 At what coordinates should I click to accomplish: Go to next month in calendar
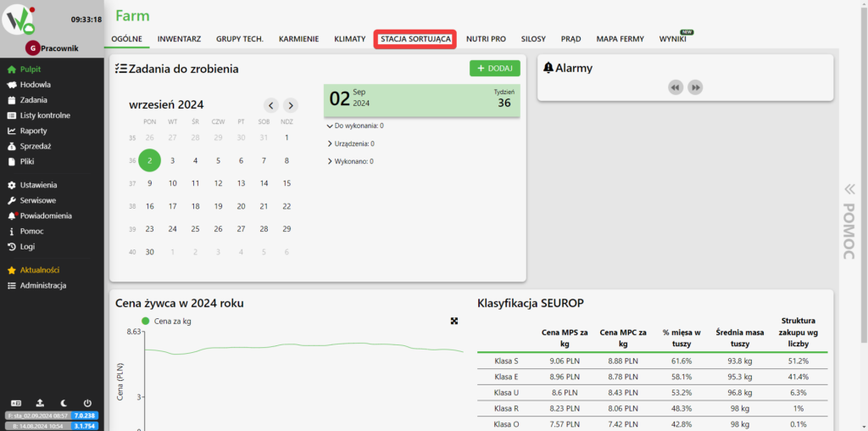coord(290,105)
